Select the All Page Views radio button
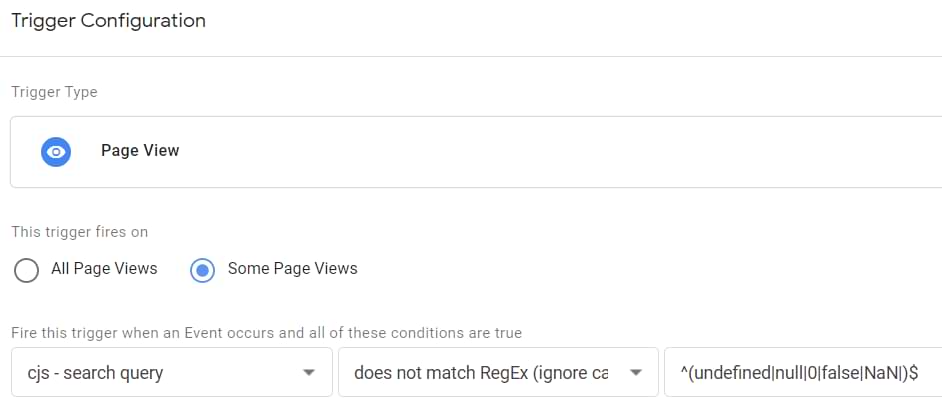 [x=26, y=270]
